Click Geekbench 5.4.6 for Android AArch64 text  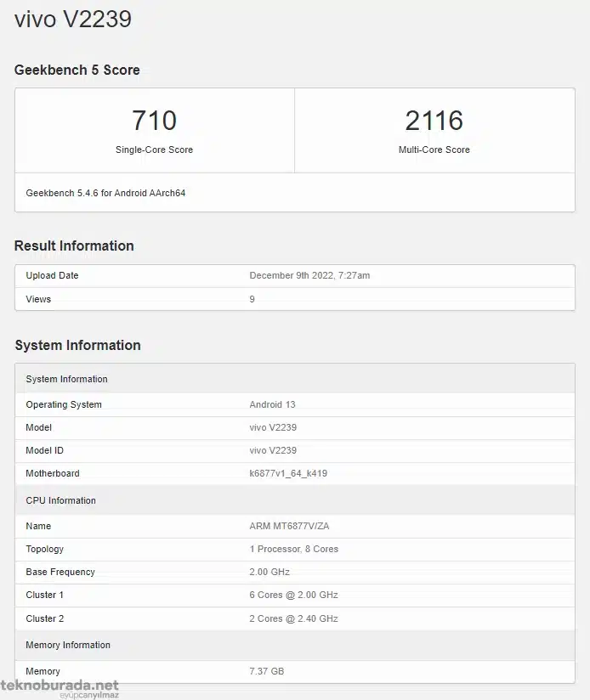105,193
